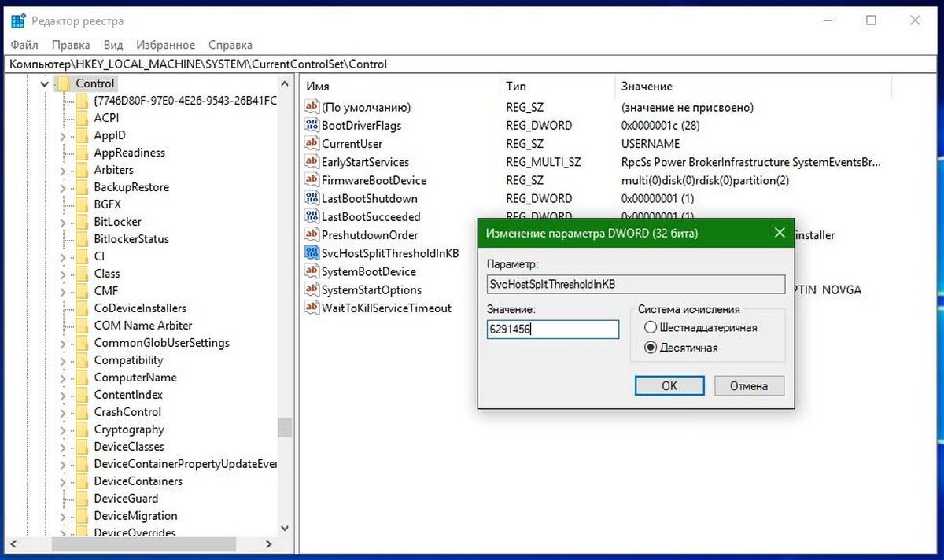Click the ComputerName folder icon
Image resolution: width=944 pixels, height=560 pixels.
(80, 378)
